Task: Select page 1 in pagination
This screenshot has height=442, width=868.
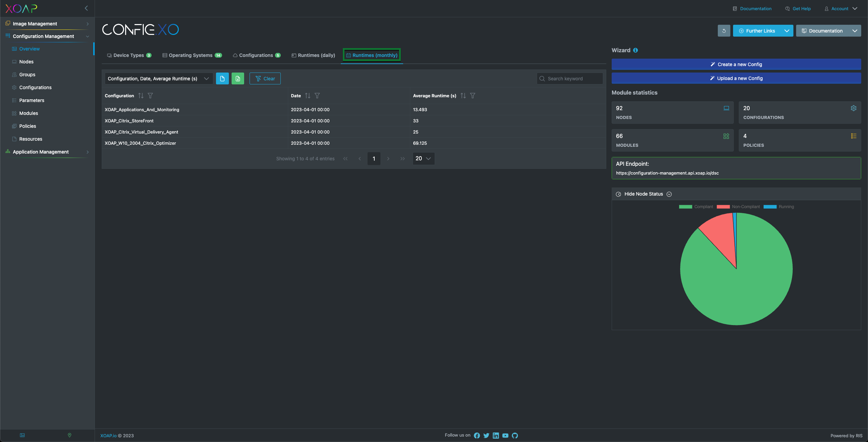Action: coord(374,159)
